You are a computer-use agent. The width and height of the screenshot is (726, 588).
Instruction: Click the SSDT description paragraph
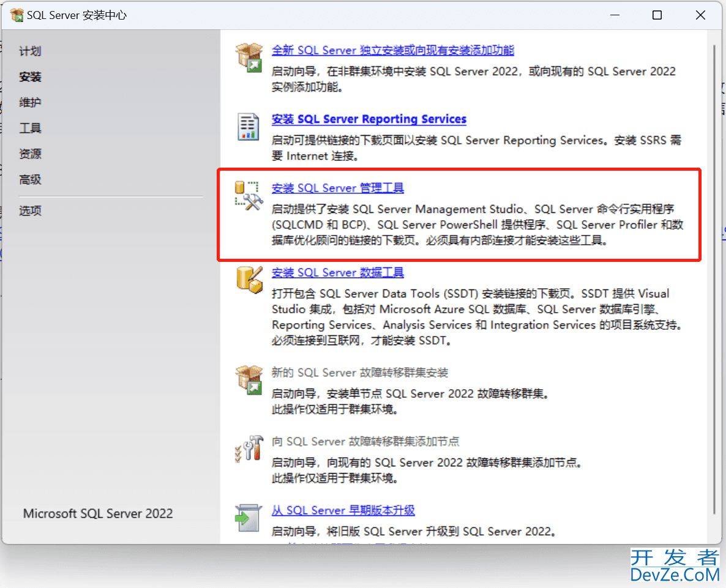[x=477, y=317]
